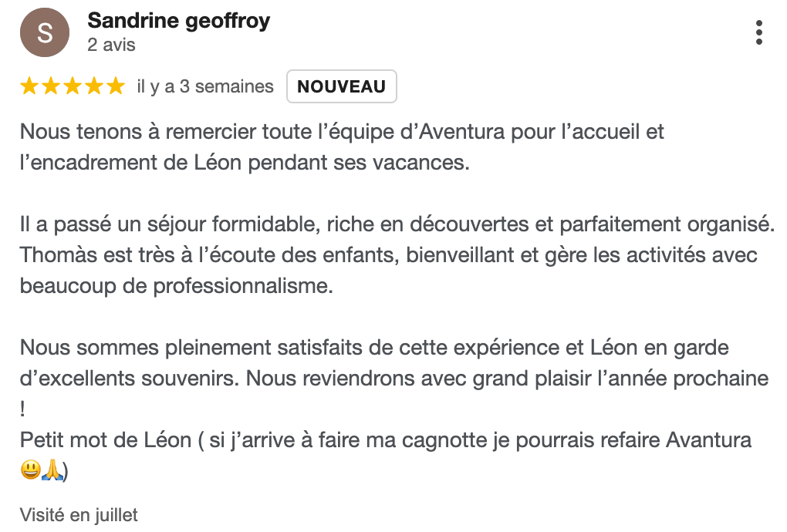Click the folded hands emoji in the review

coord(52,470)
